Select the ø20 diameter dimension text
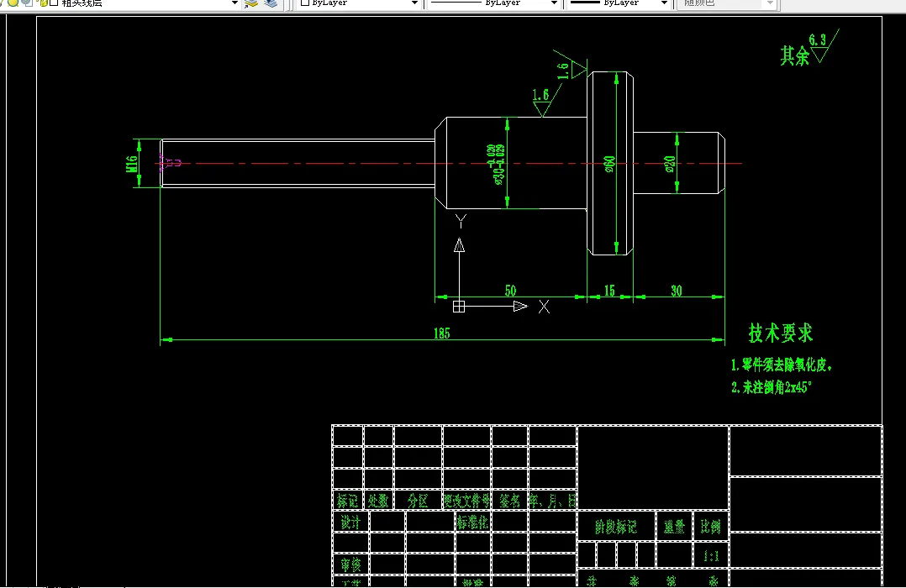The image size is (906, 588). (x=670, y=164)
